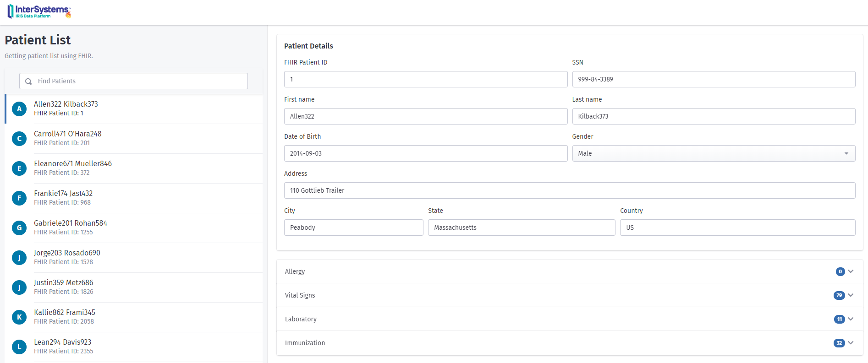The width and height of the screenshot is (868, 363).
Task: Click the 'FHIR Patient ID: 1826' text
Action: pyautogui.click(x=64, y=292)
